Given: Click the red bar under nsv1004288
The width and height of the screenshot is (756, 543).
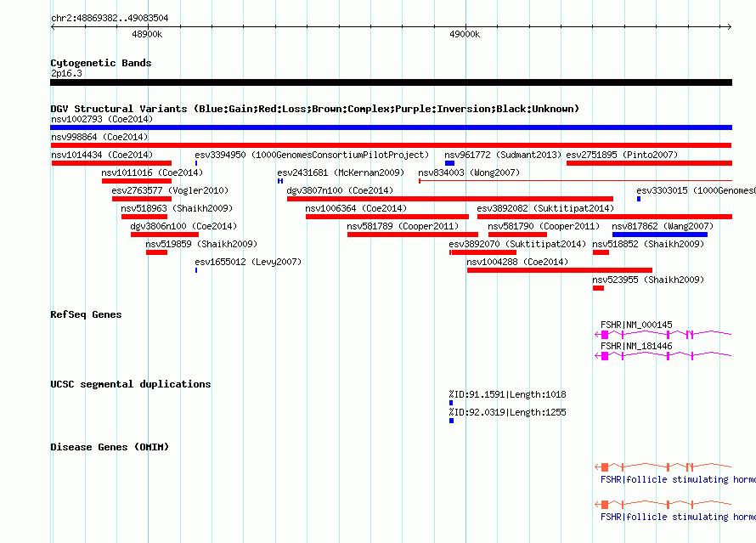Looking at the screenshot, I should click(x=559, y=270).
